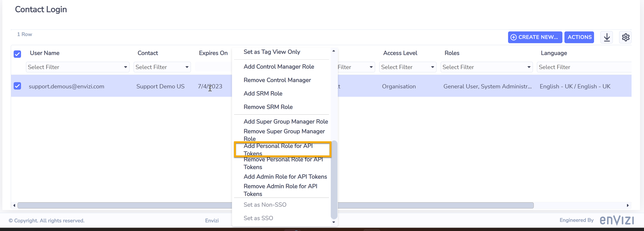Open the grid settings gear icon
This screenshot has height=231, width=644.
tap(625, 37)
